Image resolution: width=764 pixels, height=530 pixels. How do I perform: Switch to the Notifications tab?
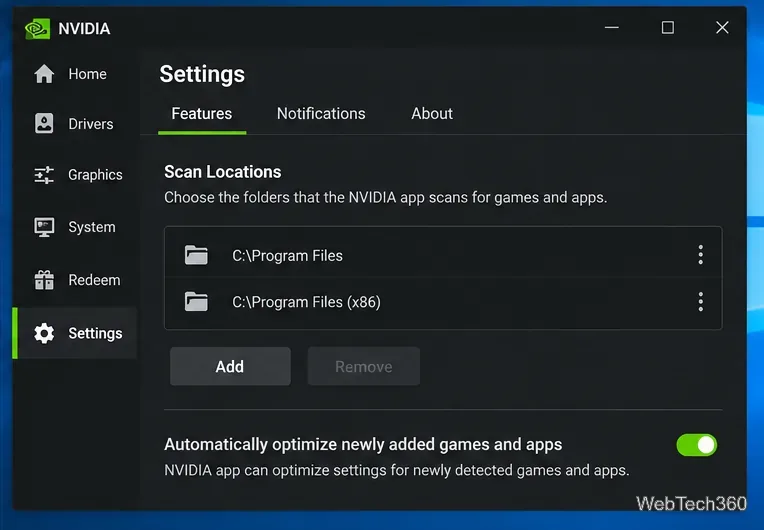coord(321,114)
